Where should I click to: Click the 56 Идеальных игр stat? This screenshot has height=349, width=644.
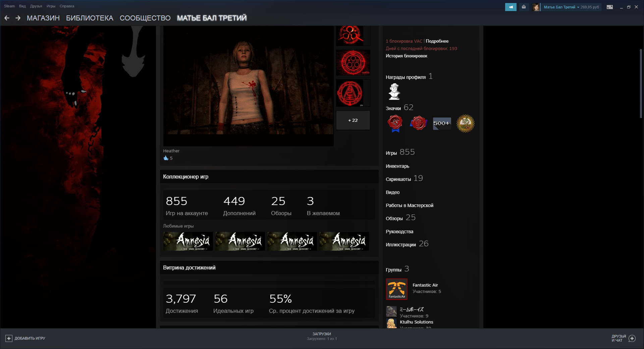pyautogui.click(x=233, y=303)
